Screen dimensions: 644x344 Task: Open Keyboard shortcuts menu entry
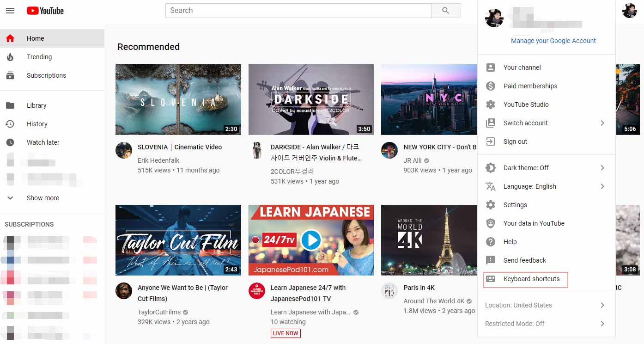(547, 279)
